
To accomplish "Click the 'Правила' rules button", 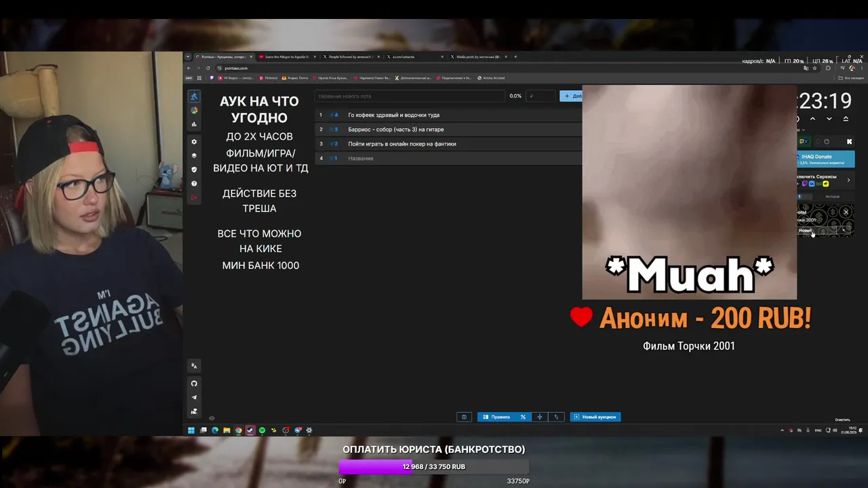I will pyautogui.click(x=497, y=417).
